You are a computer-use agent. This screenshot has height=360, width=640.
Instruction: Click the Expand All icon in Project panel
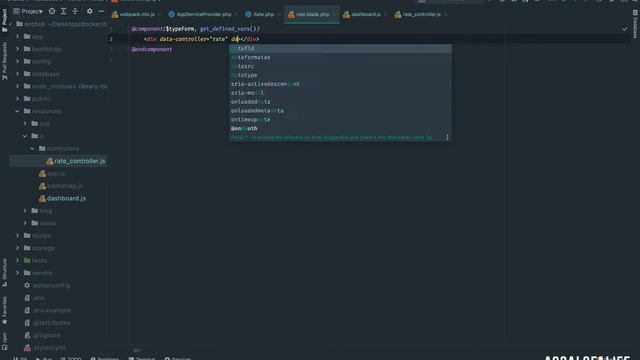coord(63,11)
